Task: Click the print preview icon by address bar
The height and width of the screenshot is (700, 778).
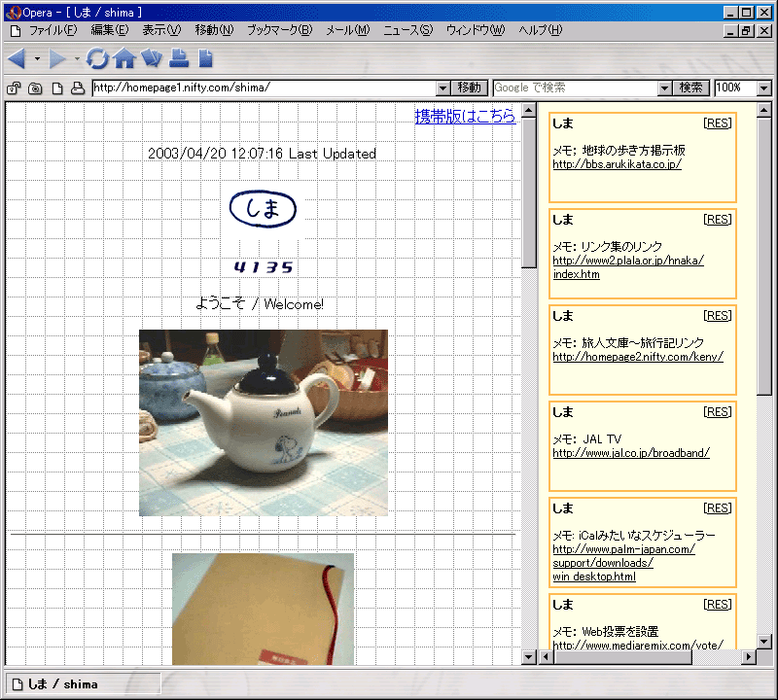Action: pos(78,88)
